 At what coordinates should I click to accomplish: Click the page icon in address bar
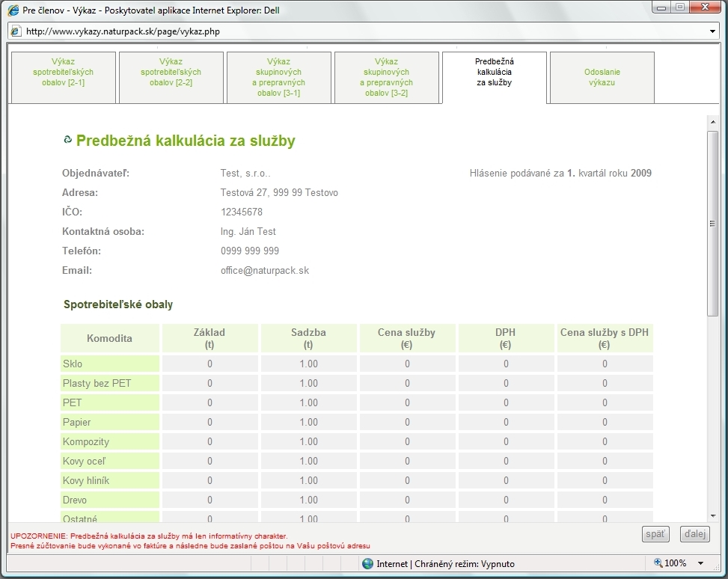(x=16, y=31)
